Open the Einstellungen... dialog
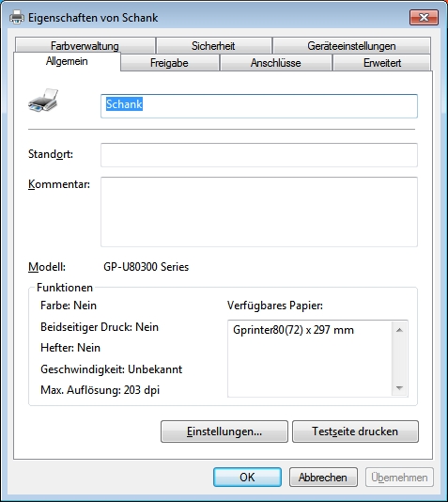This screenshot has width=448, height=502. (224, 431)
